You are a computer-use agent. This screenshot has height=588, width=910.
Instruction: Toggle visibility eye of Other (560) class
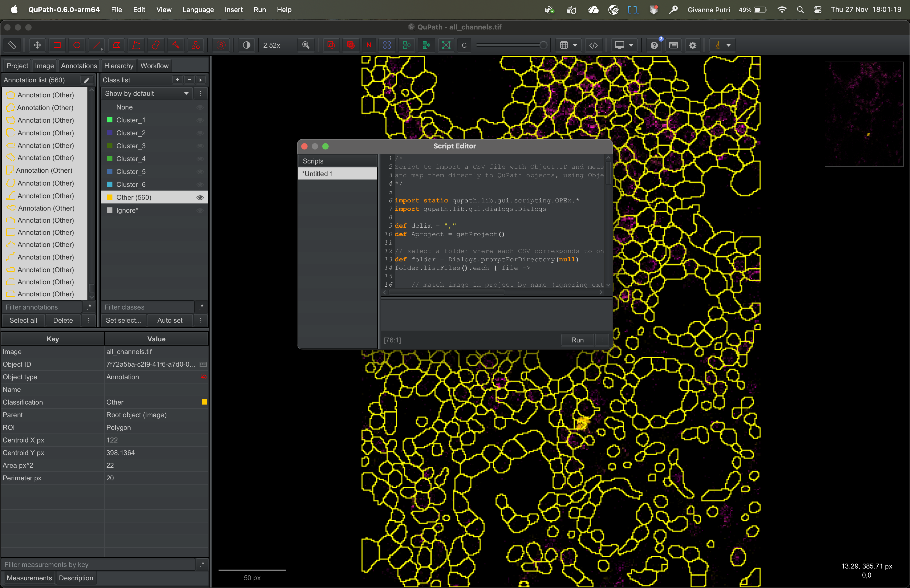[x=200, y=197]
